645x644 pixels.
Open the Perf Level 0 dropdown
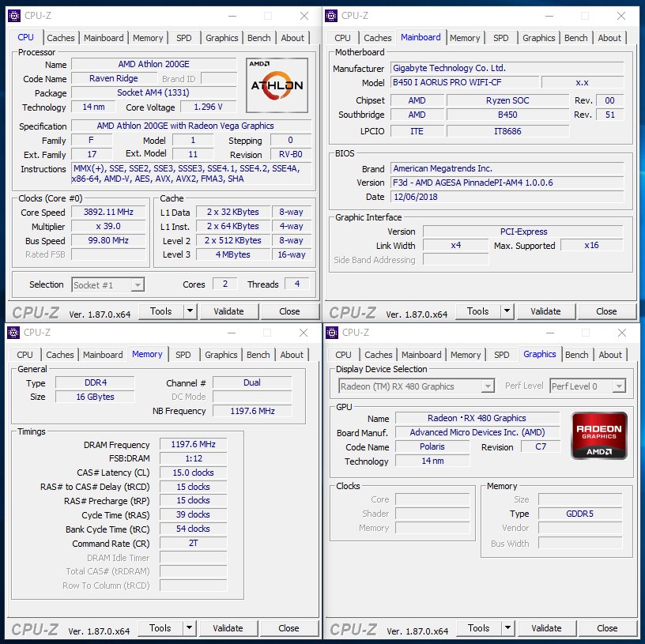619,386
